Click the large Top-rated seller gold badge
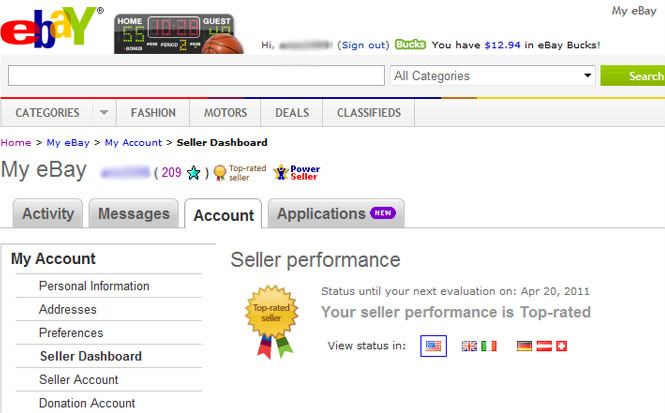 272,321
